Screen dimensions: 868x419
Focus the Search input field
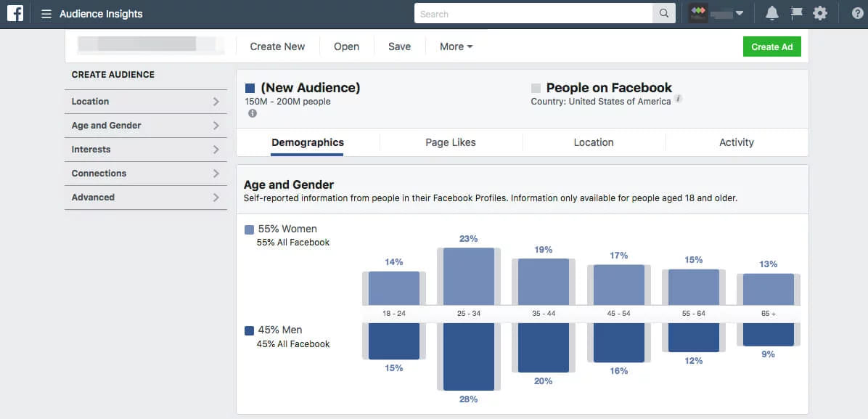click(x=533, y=14)
